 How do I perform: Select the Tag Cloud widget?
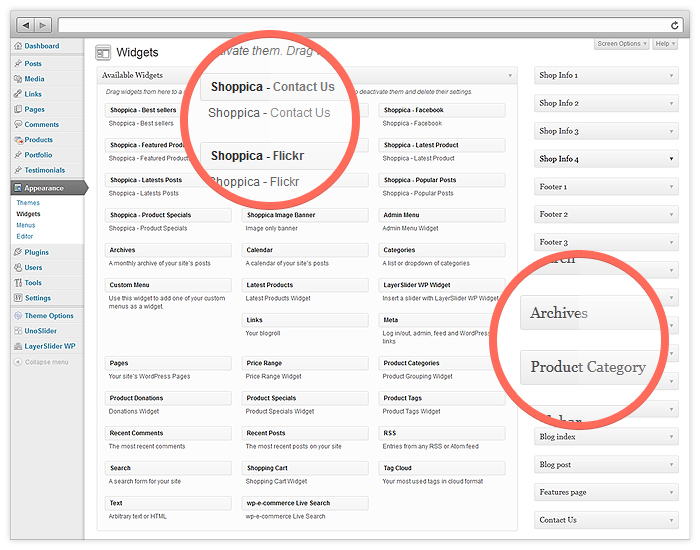[x=442, y=468]
